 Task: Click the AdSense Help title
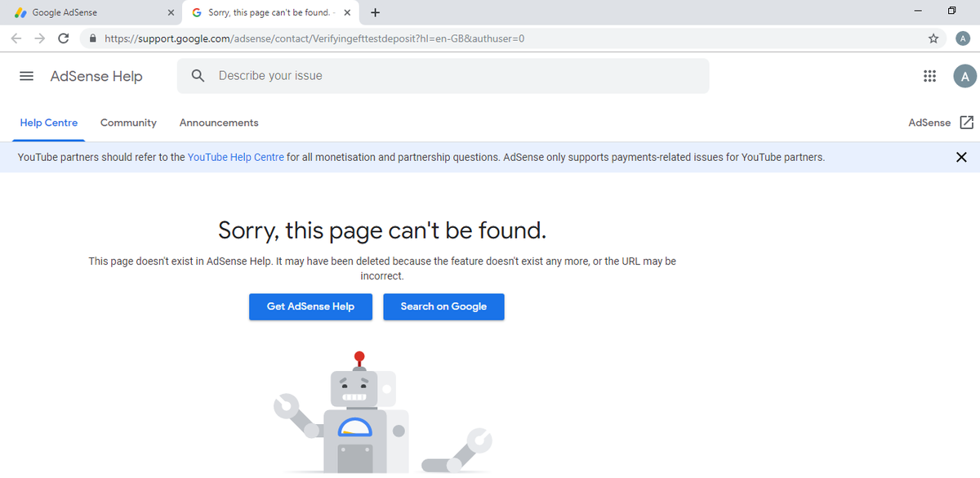click(96, 76)
